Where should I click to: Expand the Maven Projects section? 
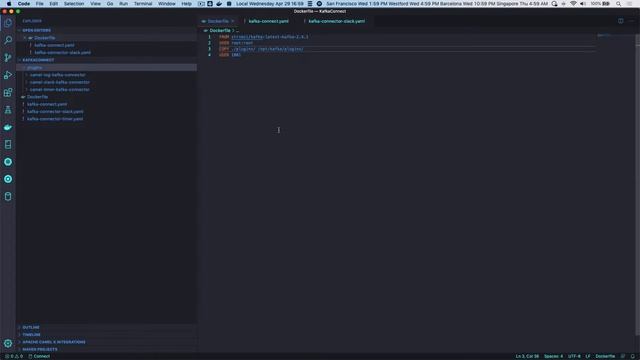click(x=106, y=349)
